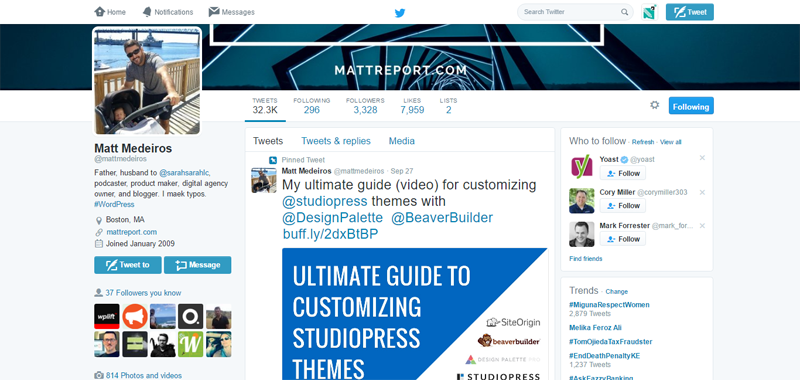Open the green W follower avatar
The image size is (800, 380).
pos(191,344)
